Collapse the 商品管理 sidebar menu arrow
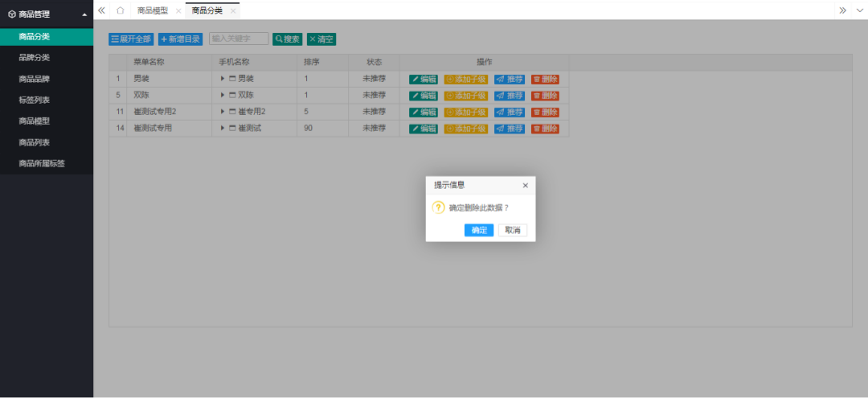The width and height of the screenshot is (868, 398). click(84, 15)
